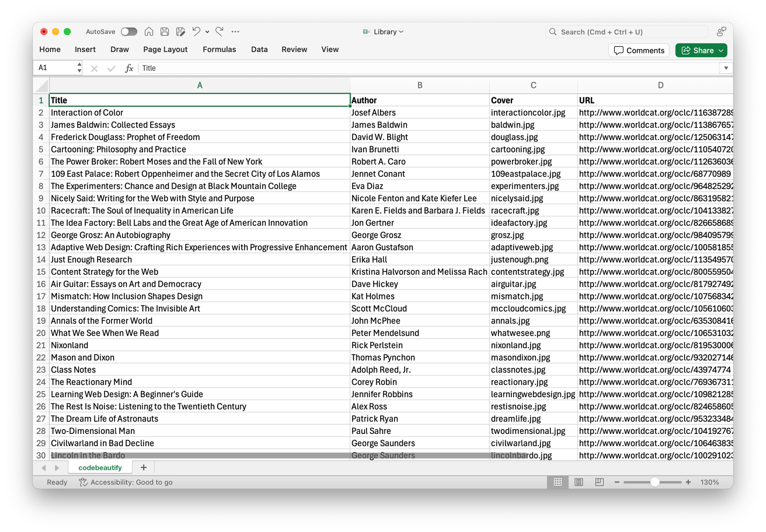Click the Redo arrow icon

[219, 32]
